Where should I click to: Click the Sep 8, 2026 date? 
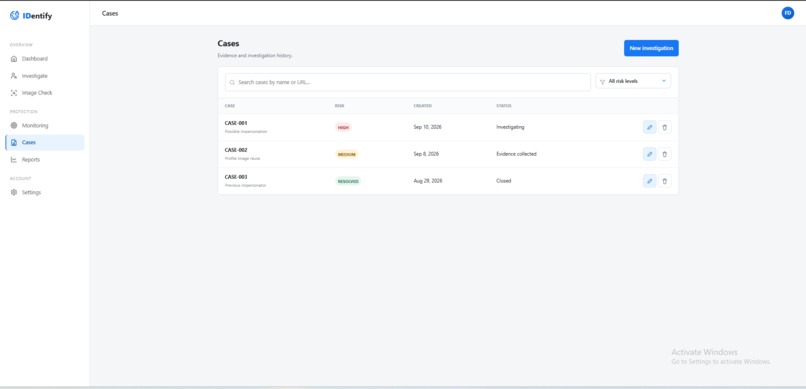coord(426,154)
